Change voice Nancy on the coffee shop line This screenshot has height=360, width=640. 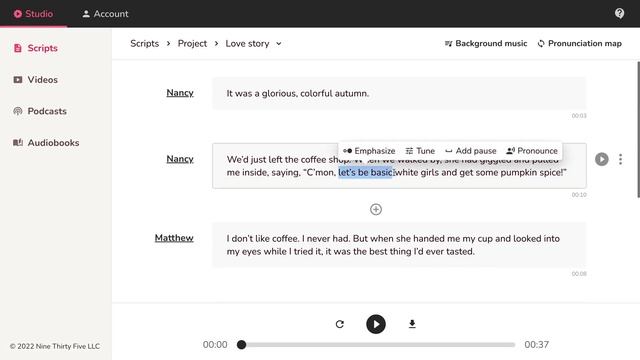(x=180, y=159)
